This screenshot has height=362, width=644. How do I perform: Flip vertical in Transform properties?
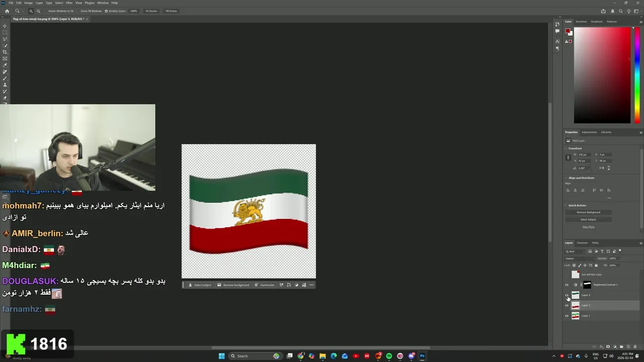pyautogui.click(x=609, y=168)
